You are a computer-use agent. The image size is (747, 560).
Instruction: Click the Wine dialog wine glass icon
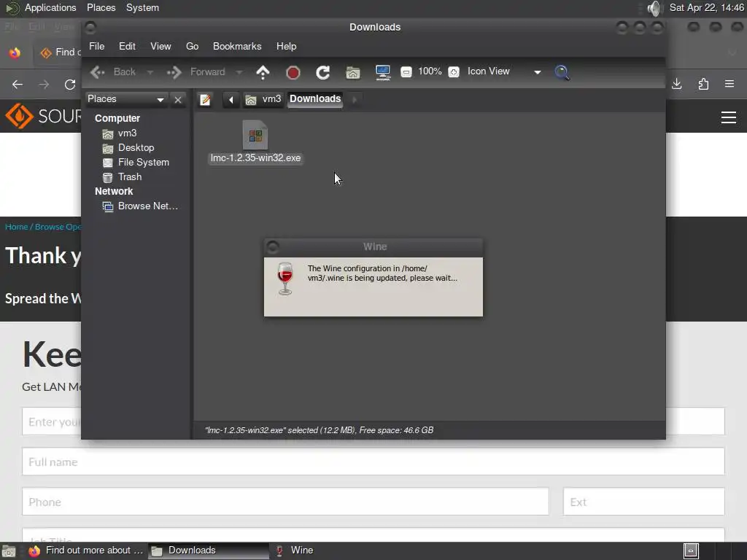click(285, 279)
